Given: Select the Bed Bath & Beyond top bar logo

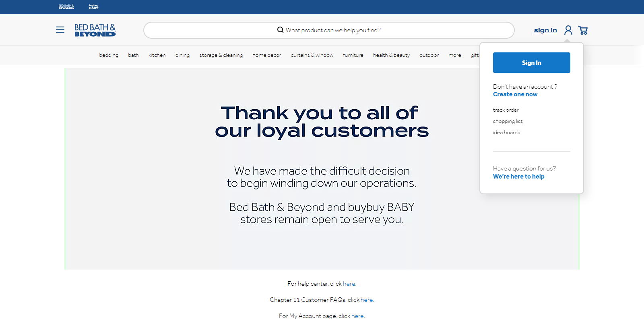Looking at the screenshot, I should click(66, 7).
